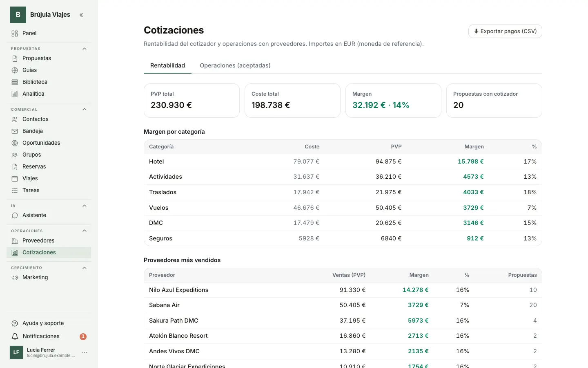Switch to the Rentabilidad tab
The image size is (588, 368).
tap(167, 65)
